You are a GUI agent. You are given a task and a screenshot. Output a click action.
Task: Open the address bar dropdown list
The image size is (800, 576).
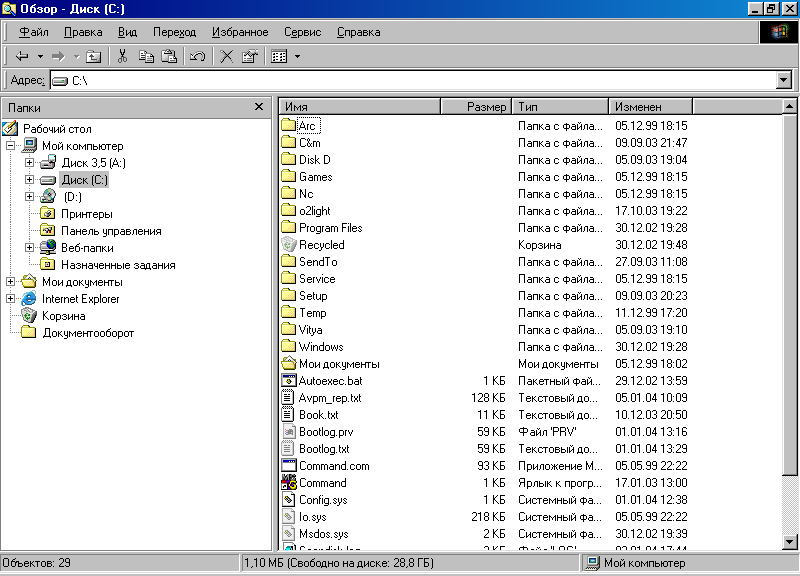point(784,80)
